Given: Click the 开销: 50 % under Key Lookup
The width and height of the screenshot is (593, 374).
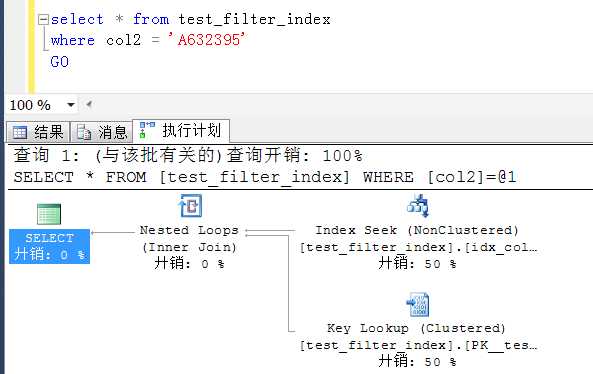Looking at the screenshot, I should pos(417,362).
